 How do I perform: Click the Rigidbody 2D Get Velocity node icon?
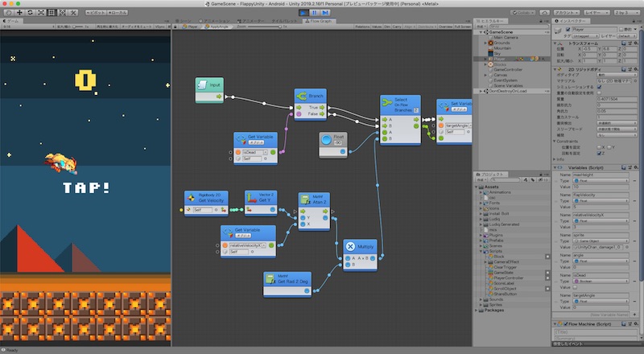[x=192, y=198]
